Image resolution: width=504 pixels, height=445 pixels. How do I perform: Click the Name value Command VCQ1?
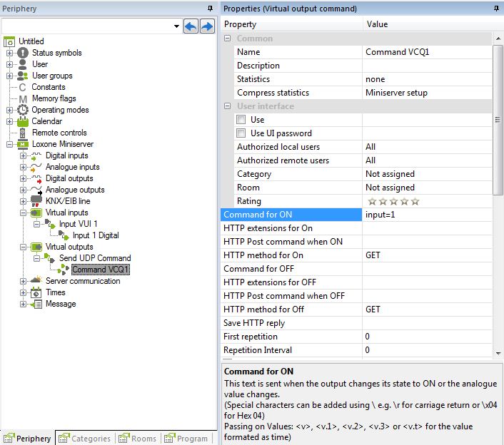[x=398, y=52]
